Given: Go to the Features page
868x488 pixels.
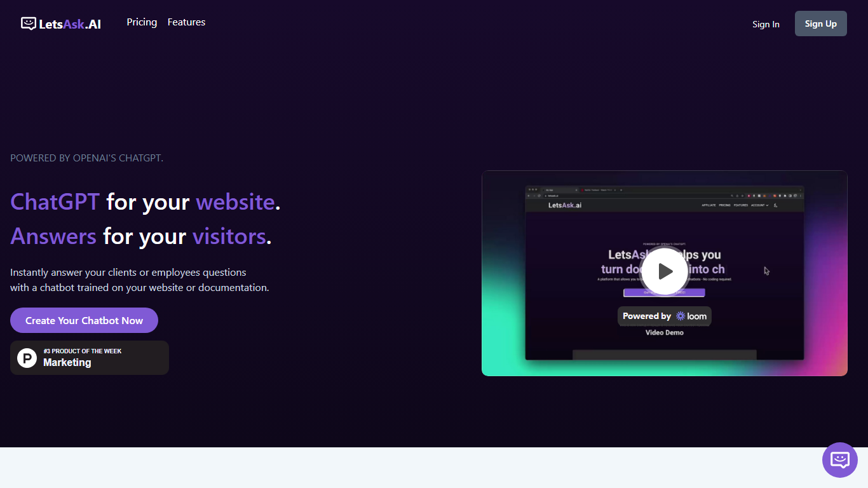Looking at the screenshot, I should point(186,22).
